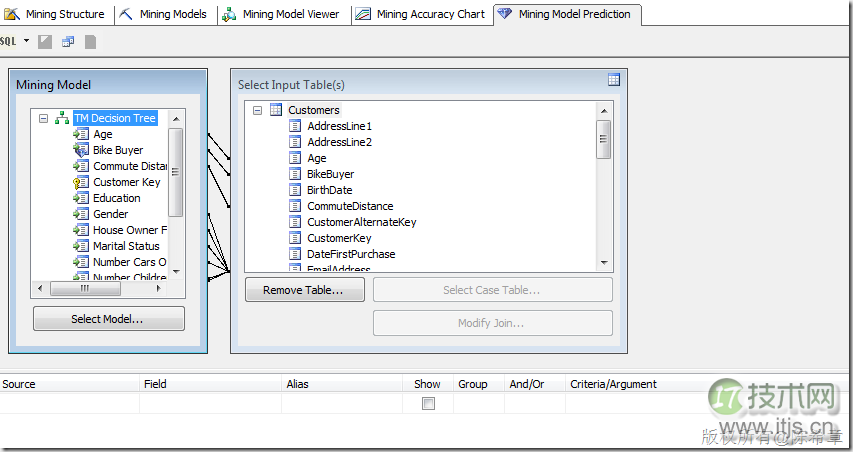Click the Customers table icon
Screen dimensions: 853x452
coord(275,110)
